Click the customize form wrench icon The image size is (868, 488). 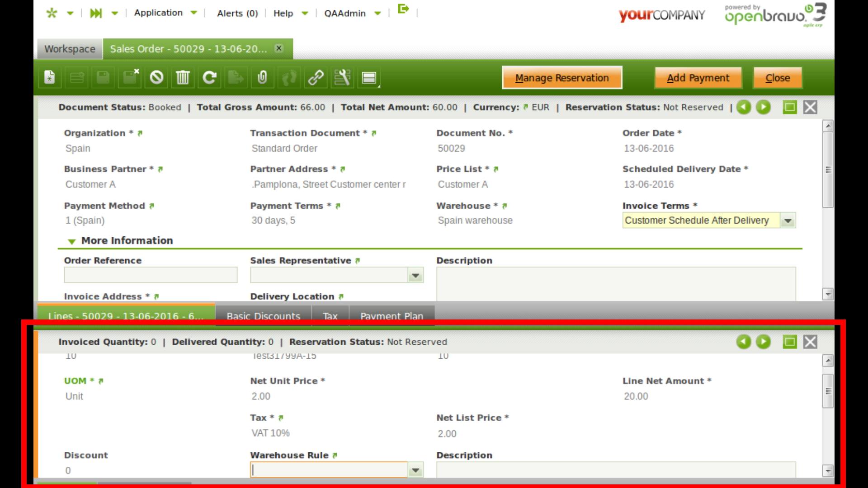pos(342,78)
